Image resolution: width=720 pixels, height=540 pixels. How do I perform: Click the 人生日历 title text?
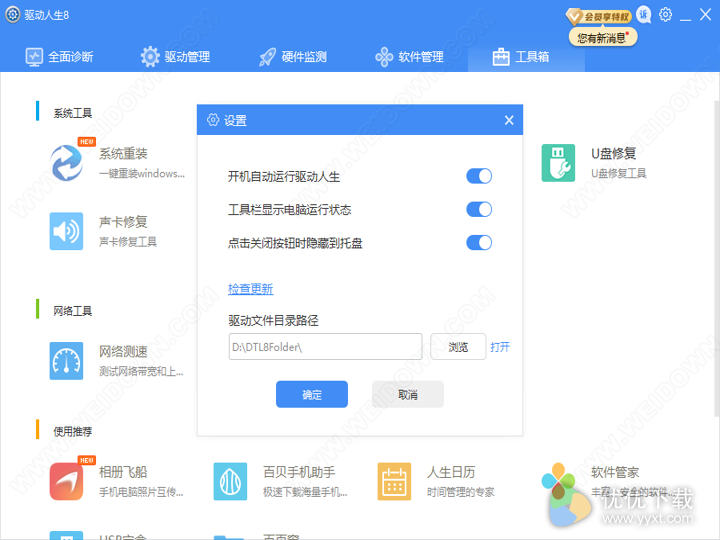point(451,472)
